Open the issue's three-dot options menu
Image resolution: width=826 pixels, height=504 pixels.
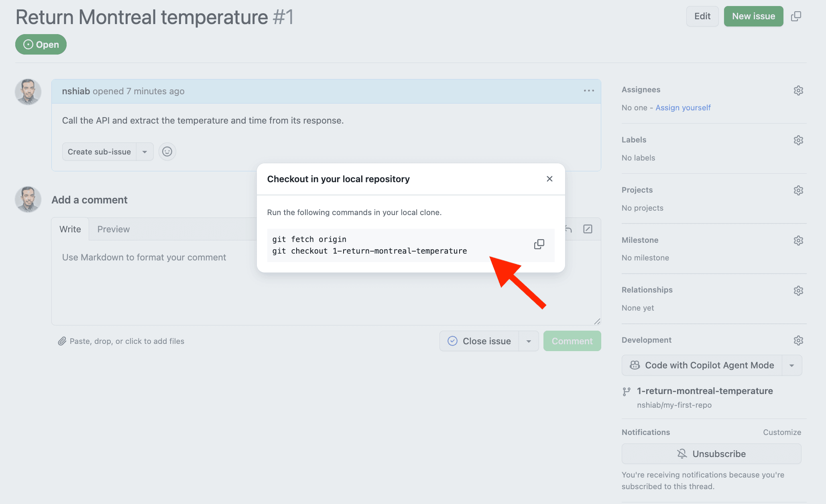[589, 91]
